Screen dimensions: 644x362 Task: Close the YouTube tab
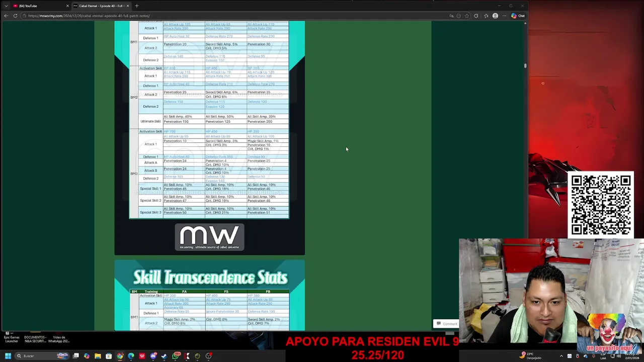(67, 6)
